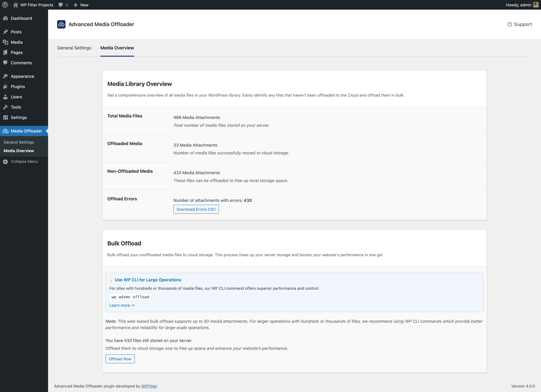Click the Media Library Overview heading
Image resolution: width=541 pixels, height=392 pixels.
[x=139, y=84]
